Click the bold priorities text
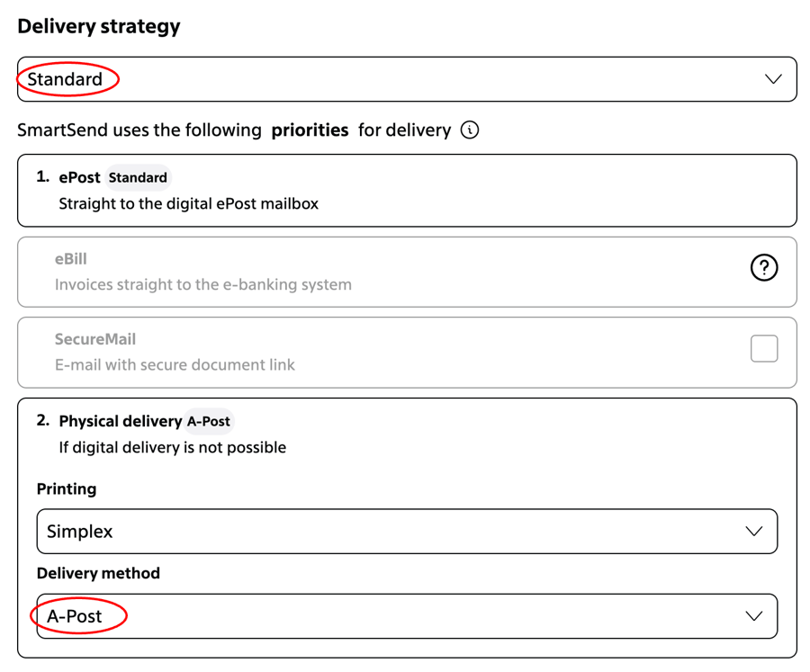The height and width of the screenshot is (672, 810). (310, 130)
